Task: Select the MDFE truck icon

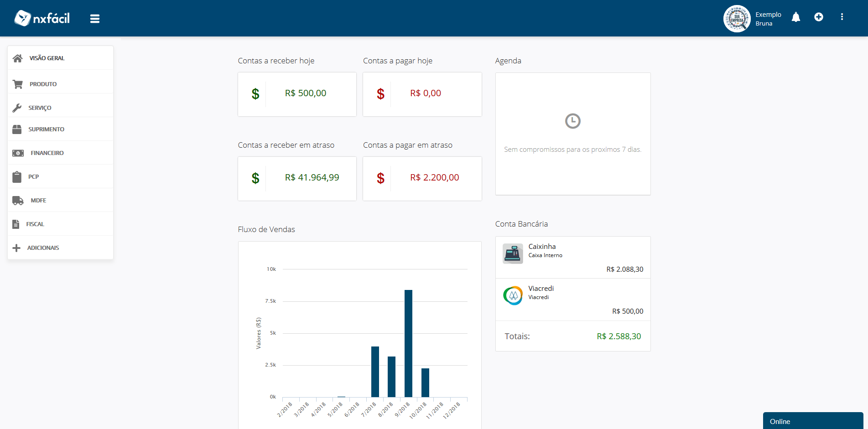Action: (x=17, y=200)
